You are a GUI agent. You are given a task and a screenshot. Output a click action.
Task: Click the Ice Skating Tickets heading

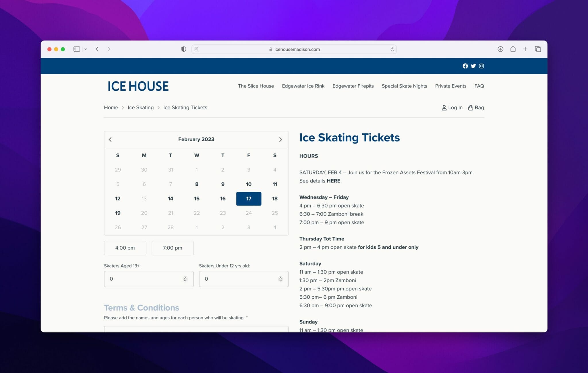click(x=349, y=138)
